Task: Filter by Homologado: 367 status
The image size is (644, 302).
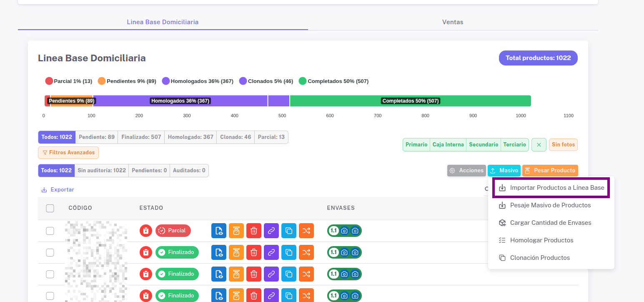Action: [190, 137]
